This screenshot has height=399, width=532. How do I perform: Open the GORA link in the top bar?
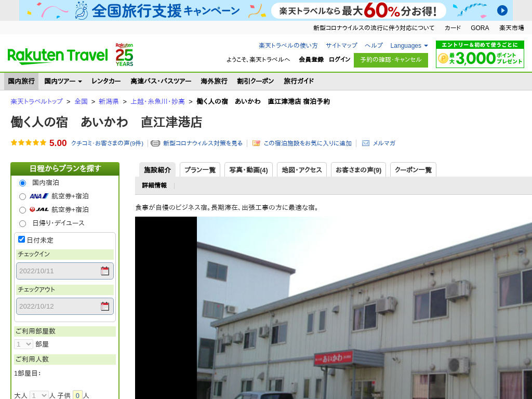click(480, 28)
